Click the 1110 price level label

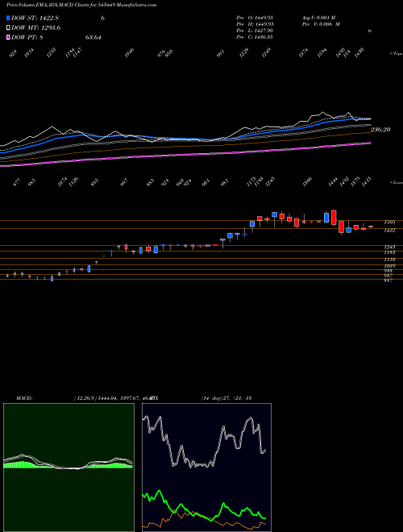click(x=389, y=260)
